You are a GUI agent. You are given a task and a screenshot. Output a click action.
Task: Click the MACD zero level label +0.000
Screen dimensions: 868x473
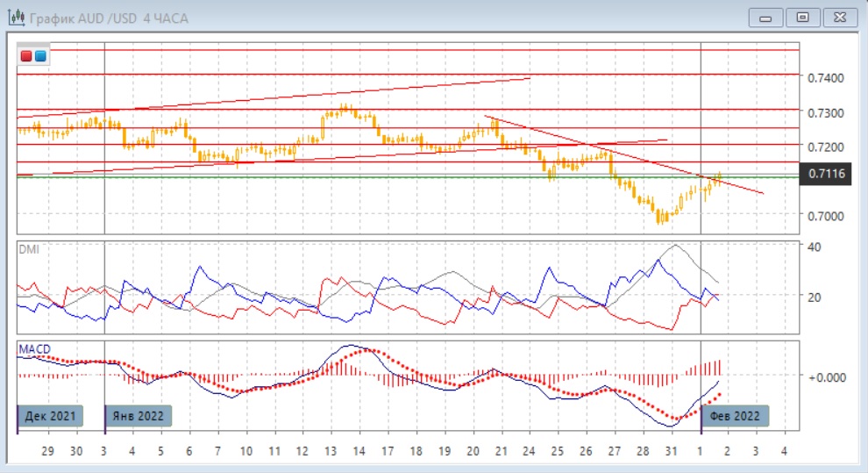coord(827,377)
